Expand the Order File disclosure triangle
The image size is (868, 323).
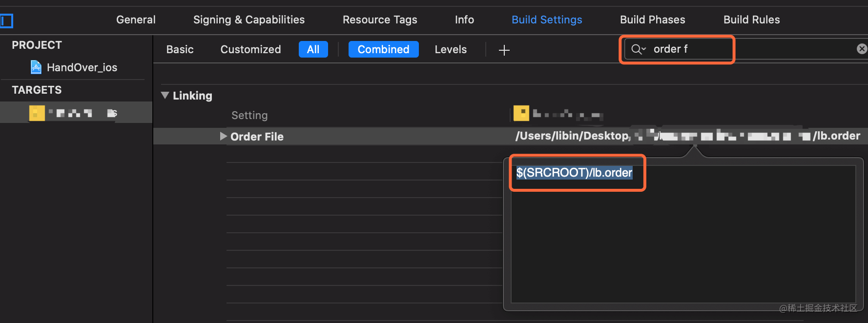point(223,136)
